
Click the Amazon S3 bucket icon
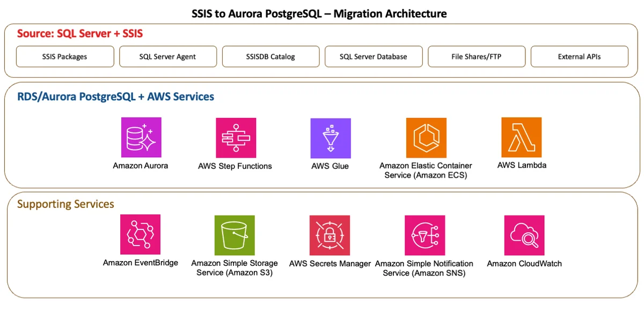coord(235,235)
